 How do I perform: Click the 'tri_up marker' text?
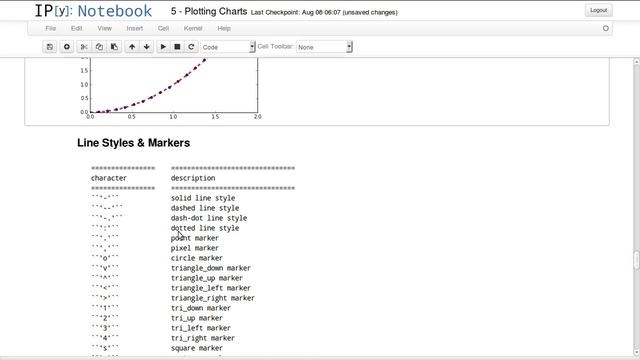coord(197,318)
